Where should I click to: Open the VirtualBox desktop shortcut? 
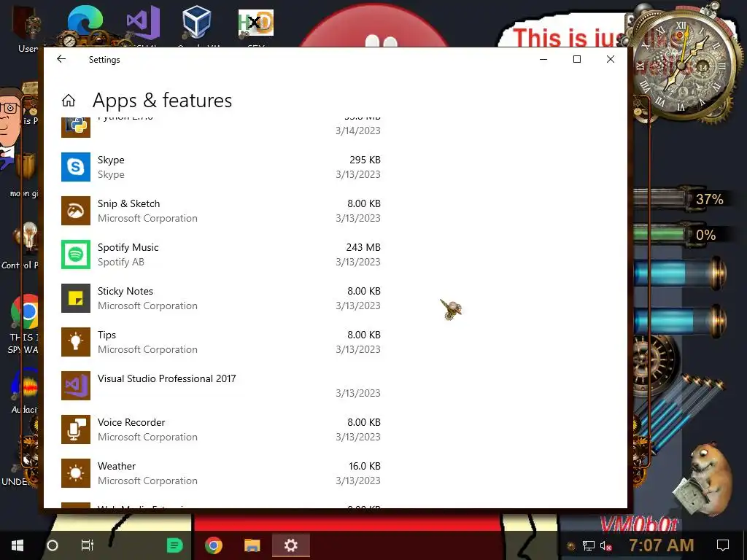pos(196,23)
